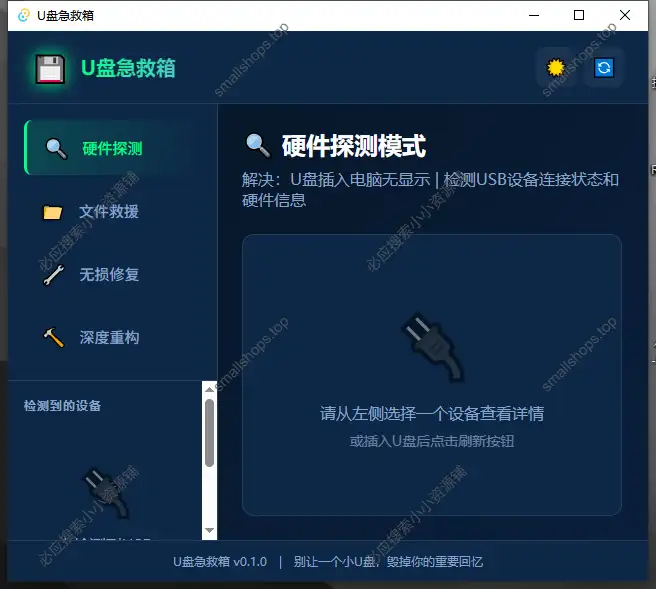This screenshot has width=656, height=589.
Task: Click the green U盘急救箱 header title
Action: (128, 68)
